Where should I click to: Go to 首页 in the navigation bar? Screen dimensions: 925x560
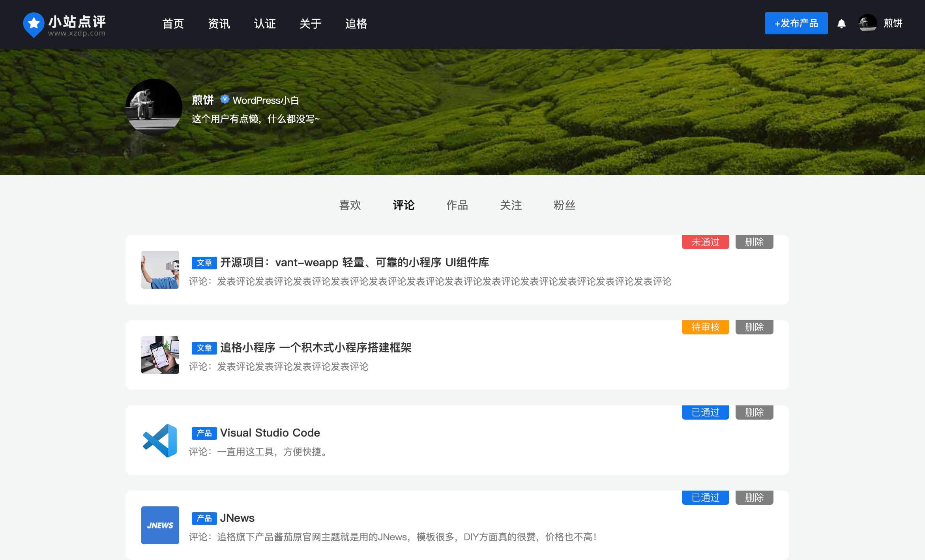[173, 24]
